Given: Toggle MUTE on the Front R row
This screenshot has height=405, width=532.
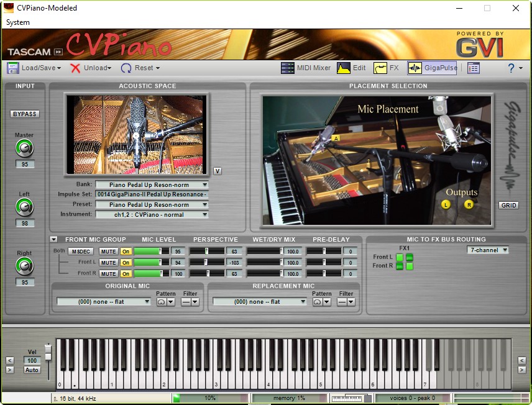Looking at the screenshot, I should click(x=108, y=274).
